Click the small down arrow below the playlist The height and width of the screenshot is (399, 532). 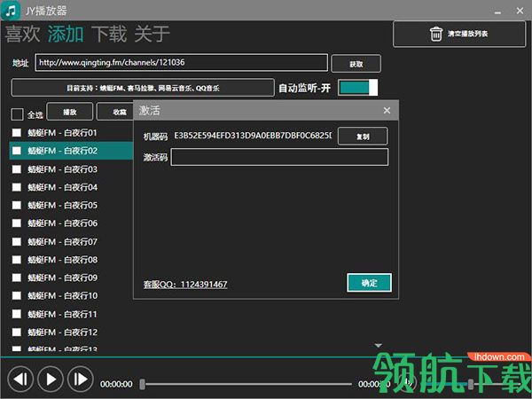379,346
